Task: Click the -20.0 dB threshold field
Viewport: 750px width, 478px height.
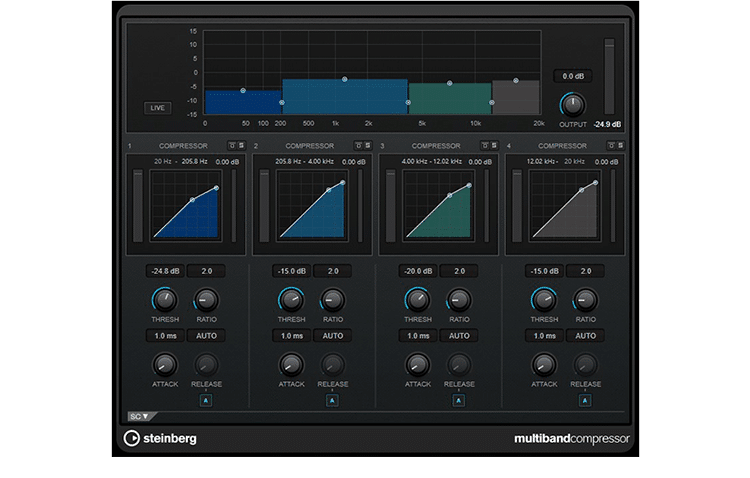Action: point(418,271)
